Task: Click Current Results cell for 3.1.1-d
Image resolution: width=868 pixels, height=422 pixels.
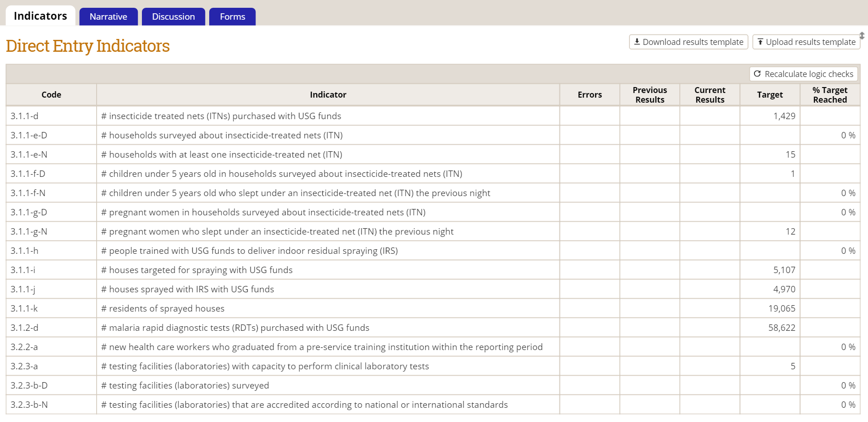Action: pyautogui.click(x=710, y=116)
